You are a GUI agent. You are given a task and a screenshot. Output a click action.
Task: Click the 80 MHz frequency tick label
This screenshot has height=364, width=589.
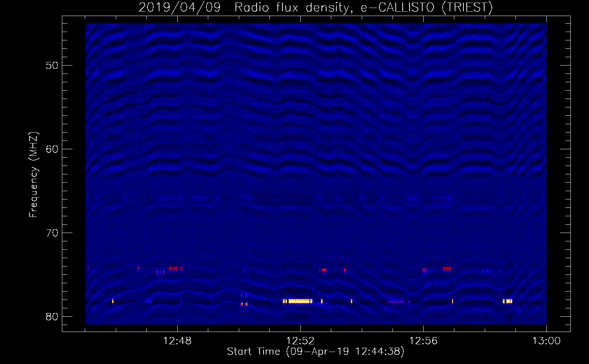52,317
